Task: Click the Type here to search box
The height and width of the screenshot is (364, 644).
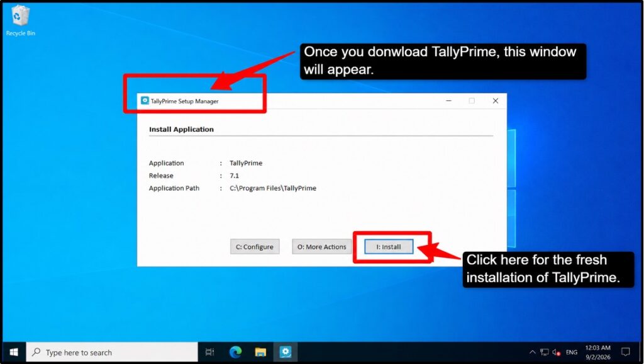Action: pos(112,353)
